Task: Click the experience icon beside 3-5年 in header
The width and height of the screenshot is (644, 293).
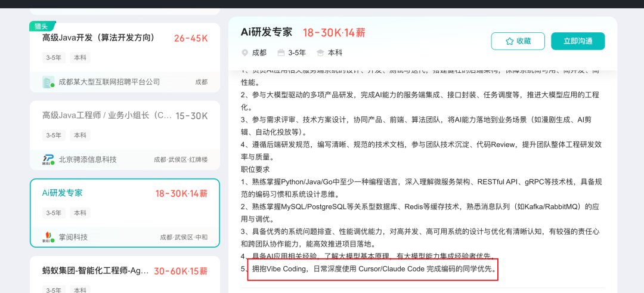Action: 281,53
